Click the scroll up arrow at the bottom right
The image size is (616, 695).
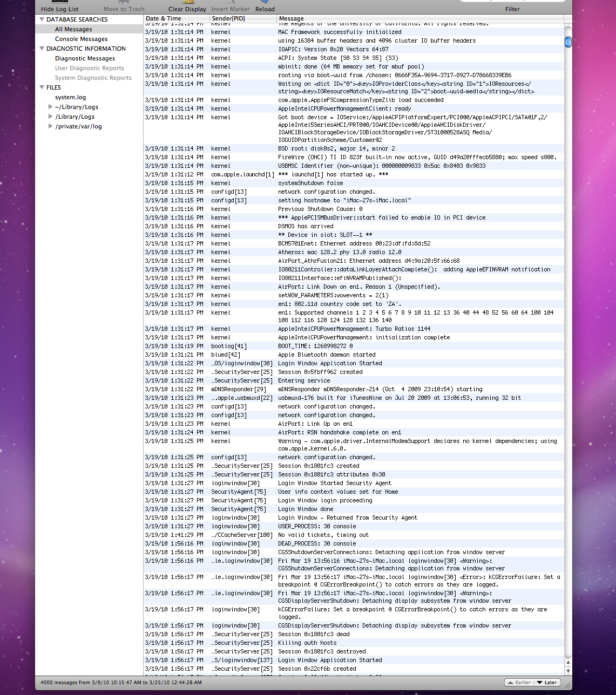568,662
